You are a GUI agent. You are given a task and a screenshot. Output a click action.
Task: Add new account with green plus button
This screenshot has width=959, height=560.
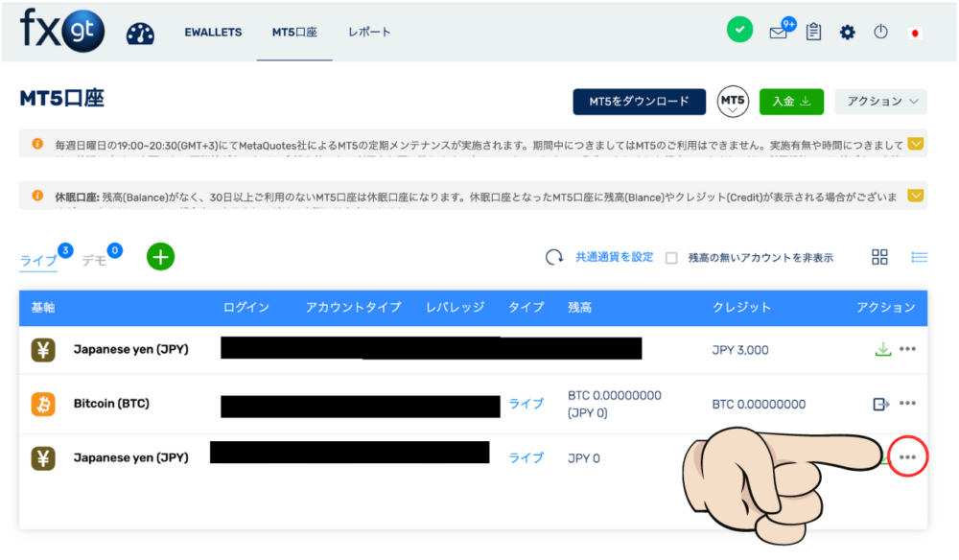[160, 257]
